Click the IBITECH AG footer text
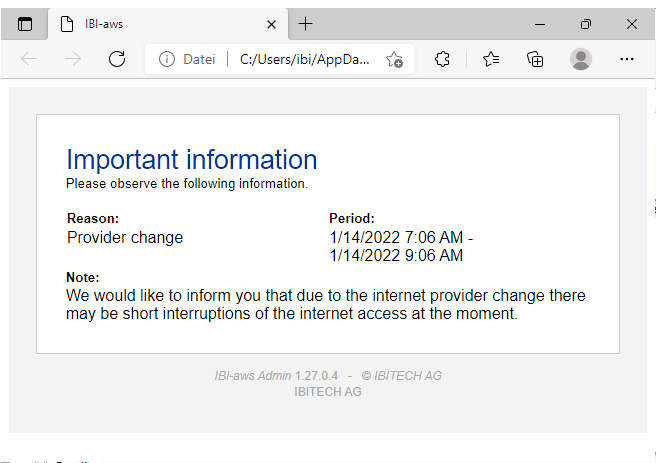The height and width of the screenshot is (463, 656). pyautogui.click(x=327, y=392)
